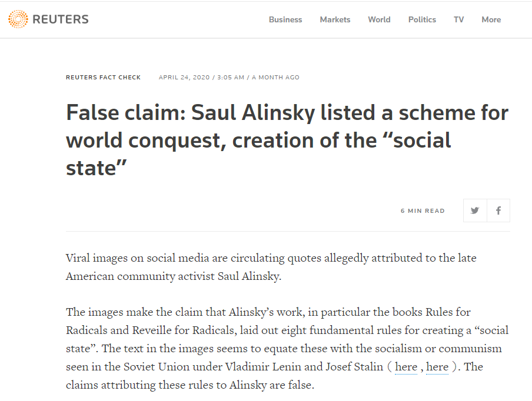Click the 'A MONTH AGO' text
532x401 pixels.
point(275,77)
